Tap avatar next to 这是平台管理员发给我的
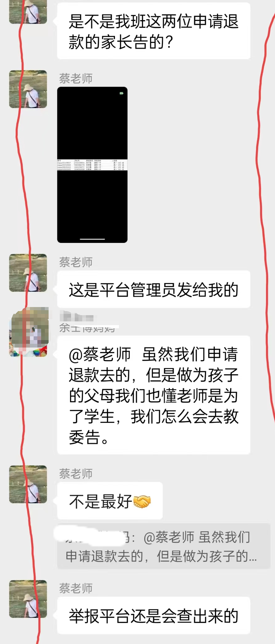The image size is (275, 644). (28, 273)
